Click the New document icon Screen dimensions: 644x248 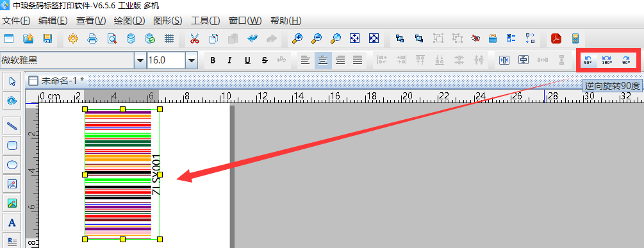[8, 39]
